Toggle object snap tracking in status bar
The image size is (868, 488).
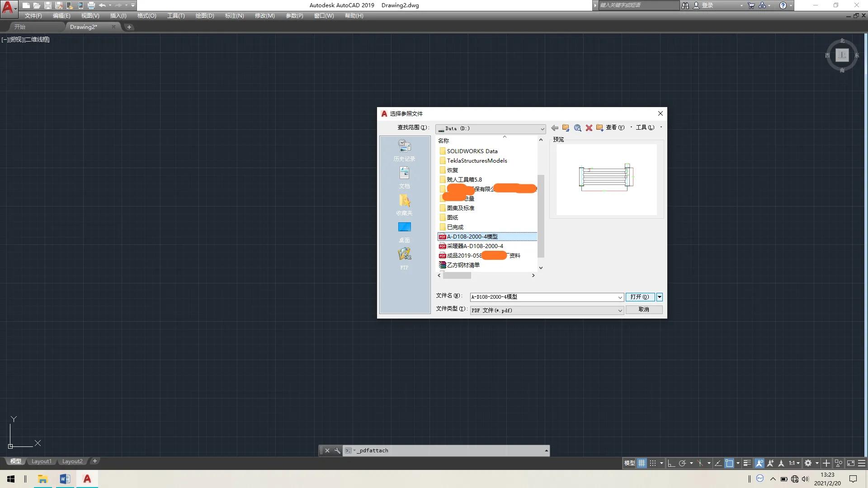(718, 463)
